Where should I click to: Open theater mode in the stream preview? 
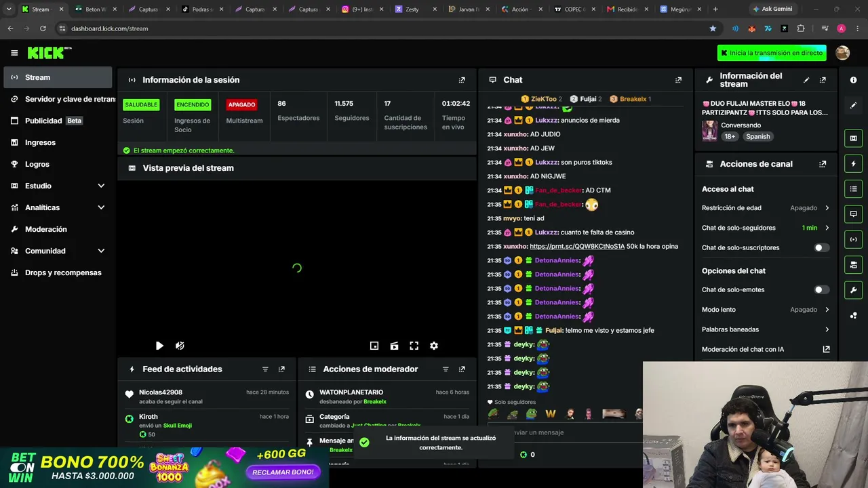click(394, 346)
